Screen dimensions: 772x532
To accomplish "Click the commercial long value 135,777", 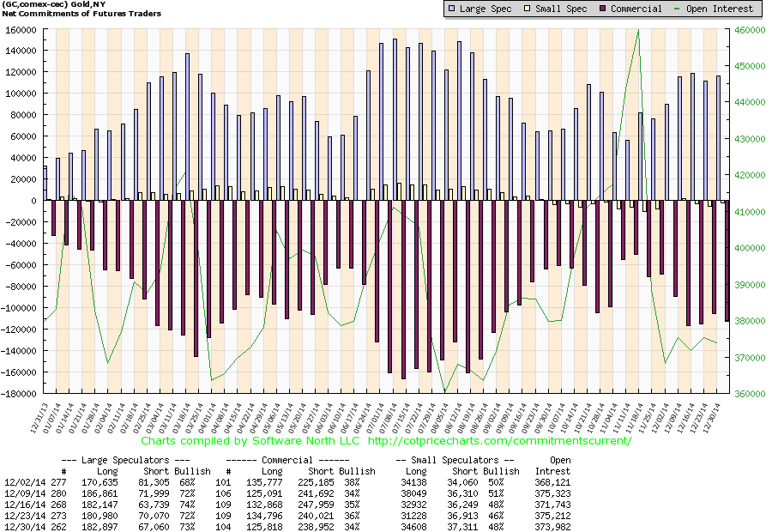I will click(x=264, y=482).
